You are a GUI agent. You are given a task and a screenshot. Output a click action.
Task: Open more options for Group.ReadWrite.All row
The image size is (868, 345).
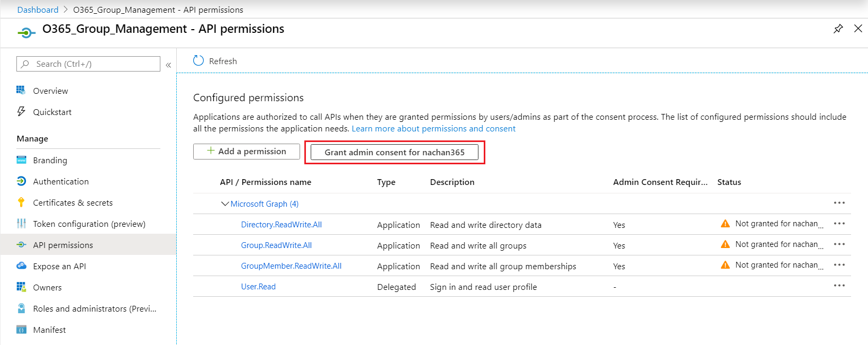click(839, 244)
